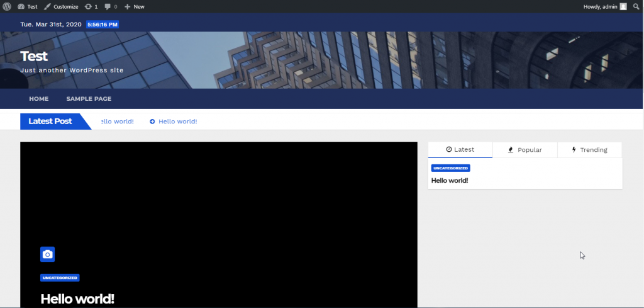Open the comments count item
The height and width of the screenshot is (308, 644).
[111, 6]
